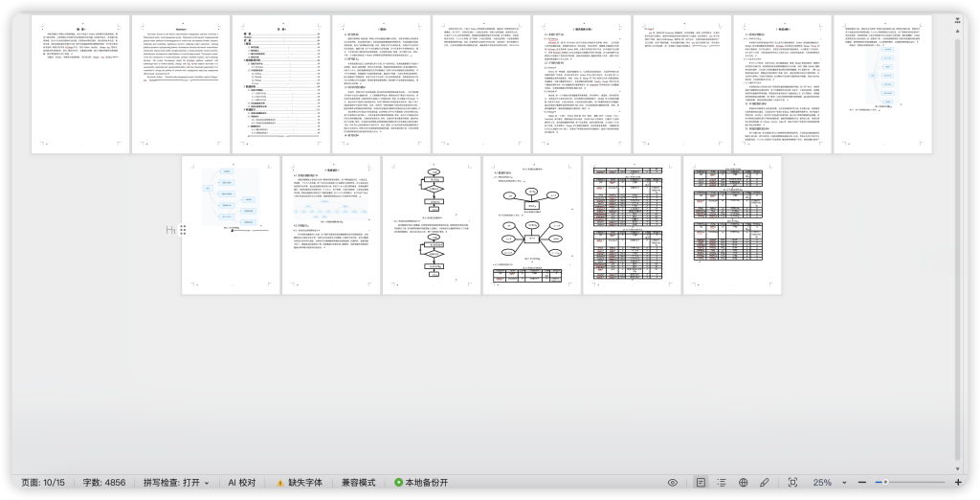This screenshot has width=980, height=500.
Task: Click scrollbar up arrow
Action: point(957,30)
